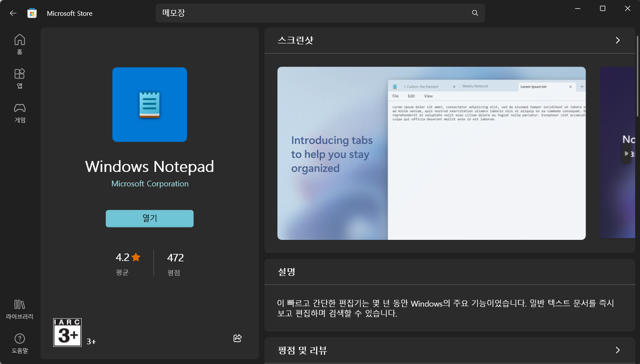Click the Microsoft Store logo icon

[x=32, y=13]
